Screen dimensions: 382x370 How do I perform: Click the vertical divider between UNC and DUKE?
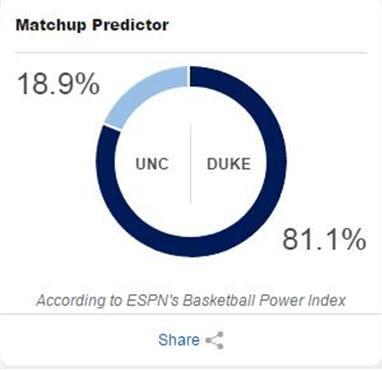coord(190,163)
